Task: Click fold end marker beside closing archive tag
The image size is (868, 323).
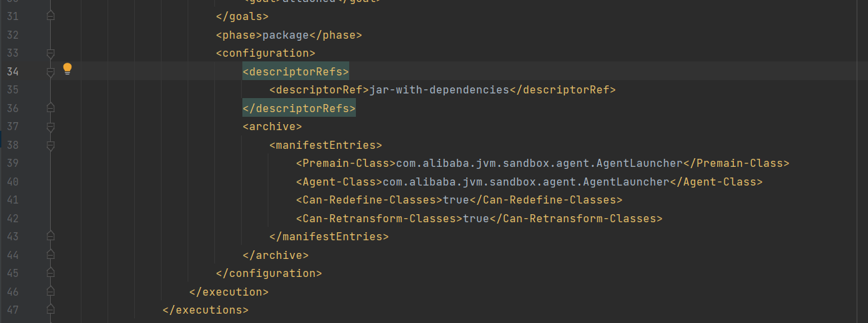Action: 51,255
